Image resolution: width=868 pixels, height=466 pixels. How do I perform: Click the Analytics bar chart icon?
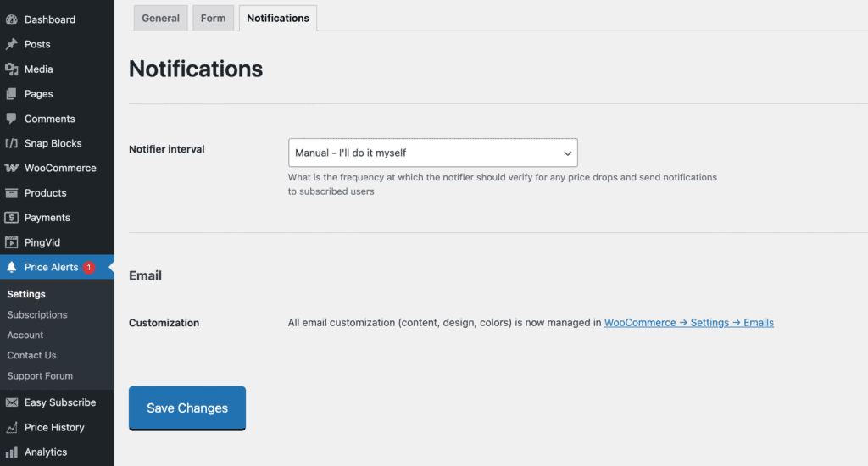click(12, 452)
